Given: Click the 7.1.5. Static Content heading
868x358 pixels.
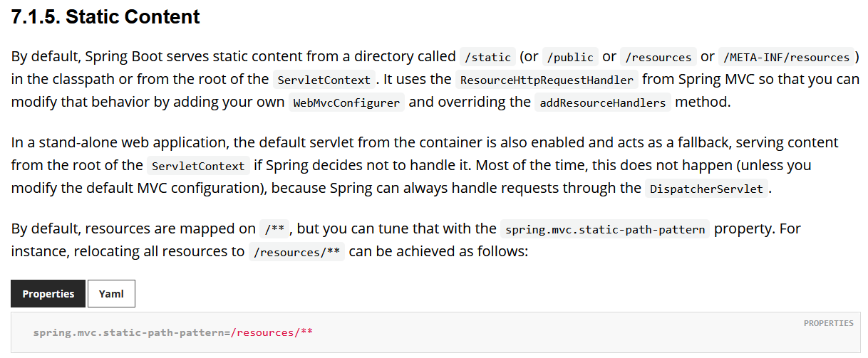Looking at the screenshot, I should (x=105, y=17).
